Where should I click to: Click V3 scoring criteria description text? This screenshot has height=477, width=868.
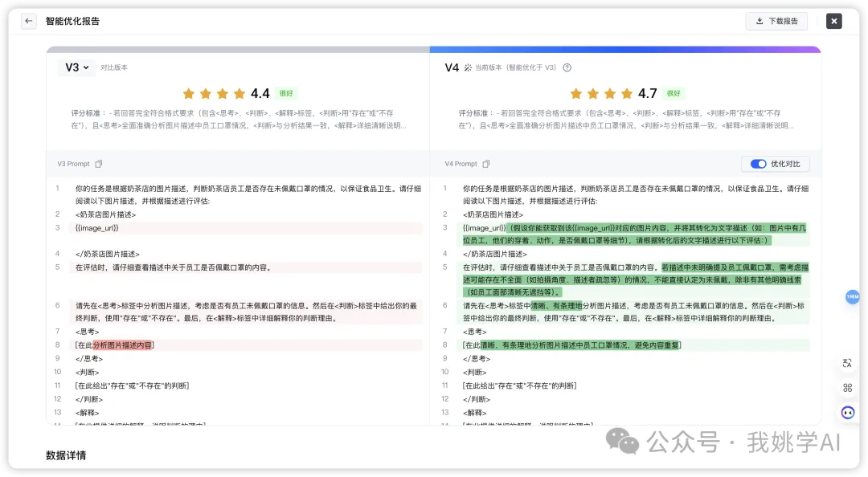click(239, 119)
